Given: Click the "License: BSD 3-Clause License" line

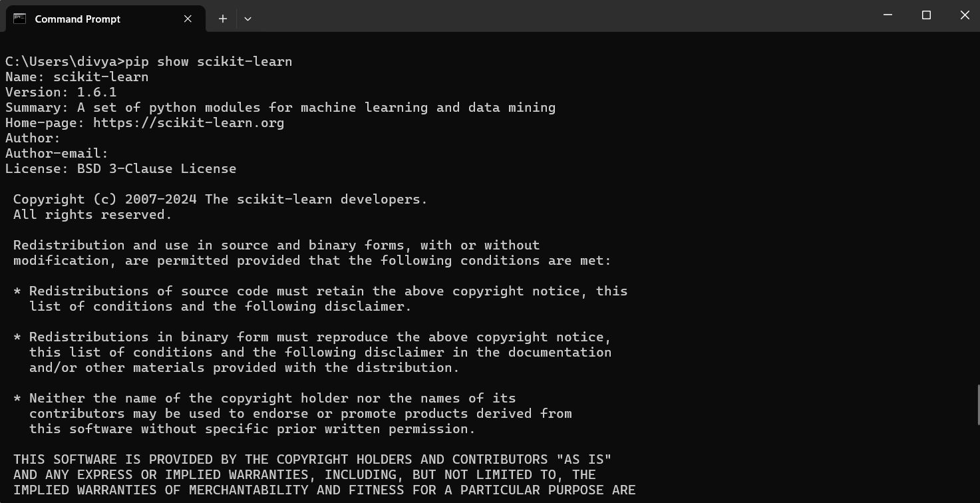Looking at the screenshot, I should pos(121,168).
